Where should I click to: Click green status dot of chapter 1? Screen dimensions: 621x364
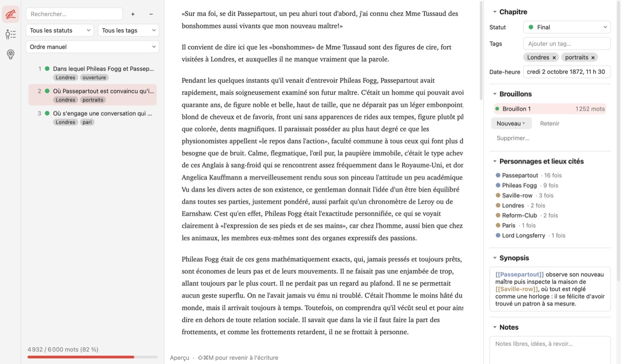tap(47, 68)
